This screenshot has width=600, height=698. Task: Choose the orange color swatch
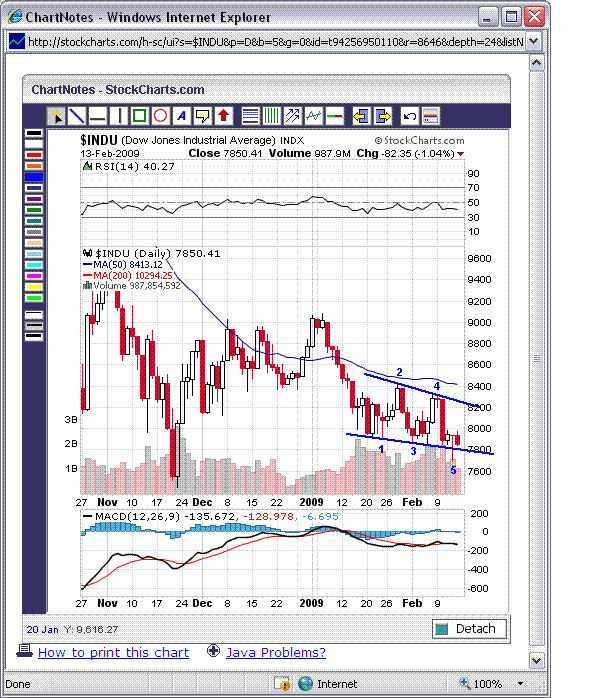pyautogui.click(x=34, y=166)
